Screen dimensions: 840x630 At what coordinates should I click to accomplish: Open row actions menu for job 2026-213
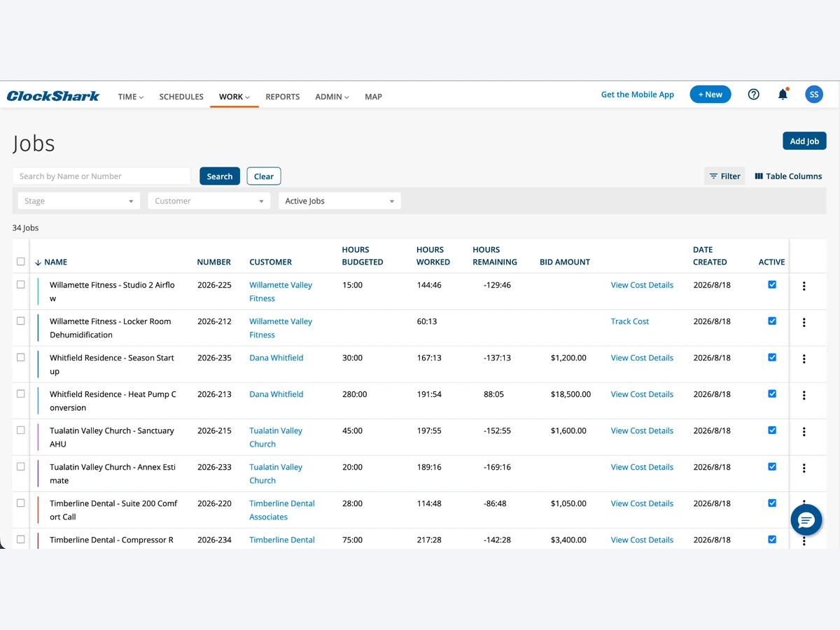click(804, 395)
